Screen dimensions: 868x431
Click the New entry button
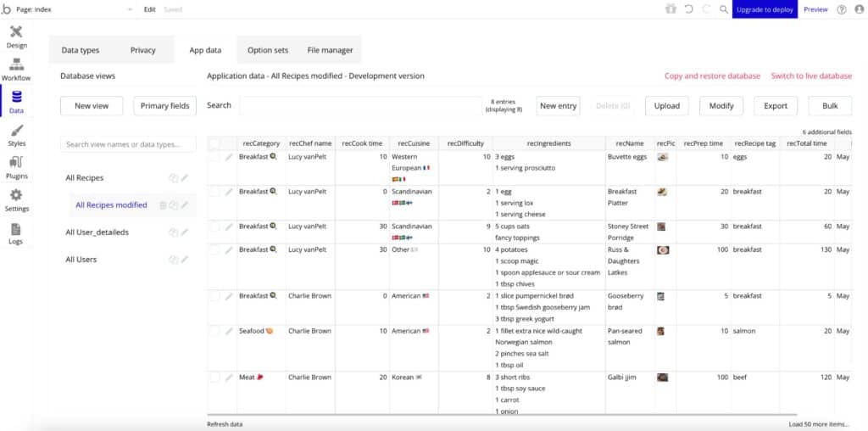click(558, 106)
